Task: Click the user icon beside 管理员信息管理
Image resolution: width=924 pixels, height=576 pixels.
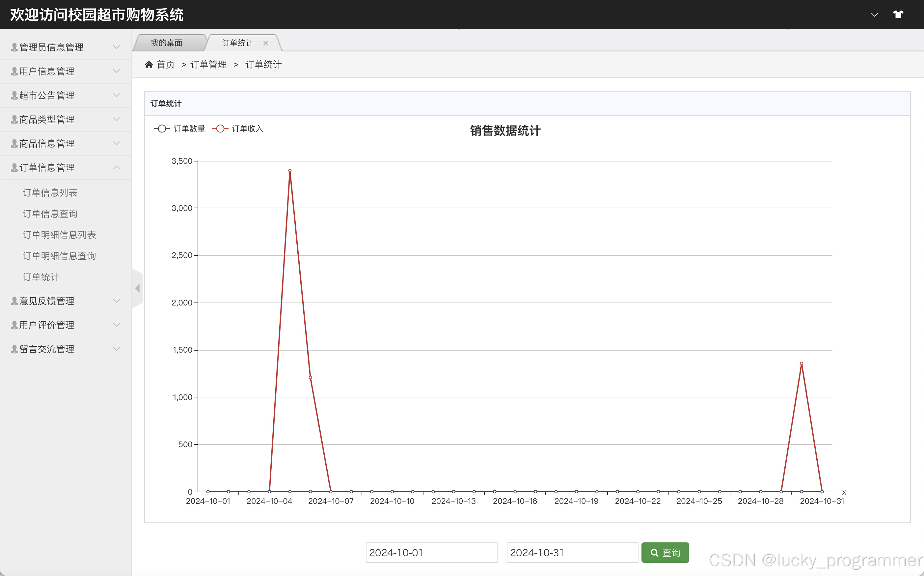Action: pyautogui.click(x=14, y=47)
